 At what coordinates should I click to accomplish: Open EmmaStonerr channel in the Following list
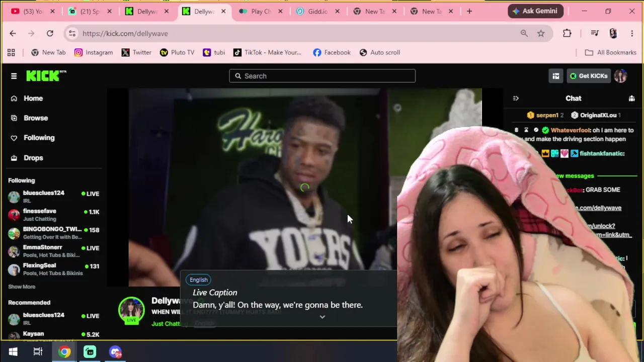click(53, 251)
